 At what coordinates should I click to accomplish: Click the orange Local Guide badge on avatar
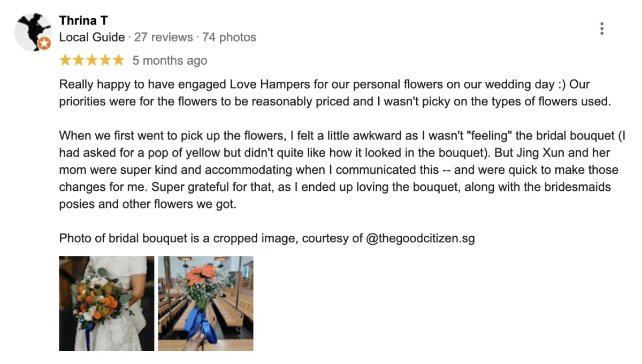click(44, 43)
